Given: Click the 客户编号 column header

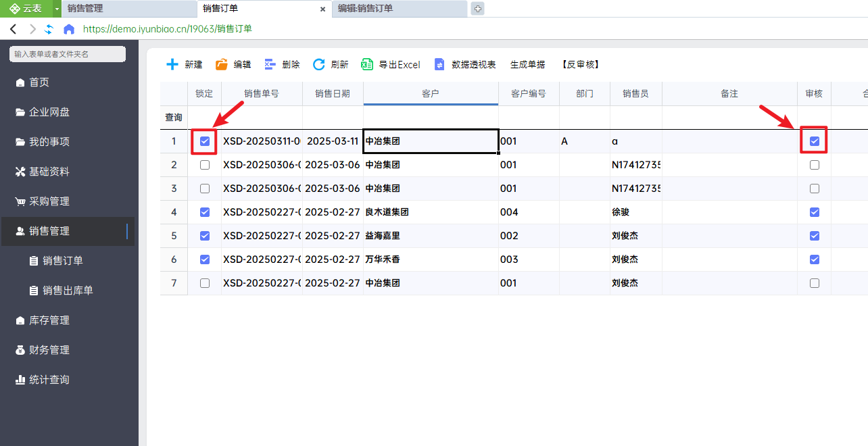Looking at the screenshot, I should pos(529,94).
